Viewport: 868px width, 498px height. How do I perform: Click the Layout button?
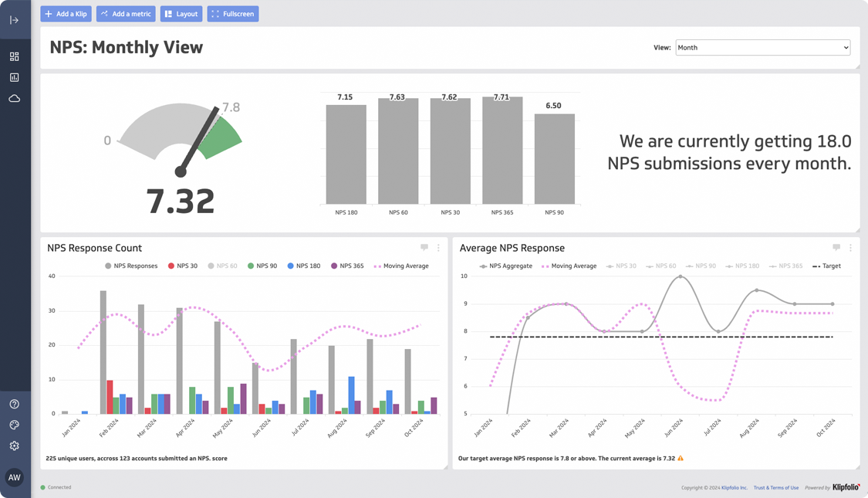coord(181,14)
